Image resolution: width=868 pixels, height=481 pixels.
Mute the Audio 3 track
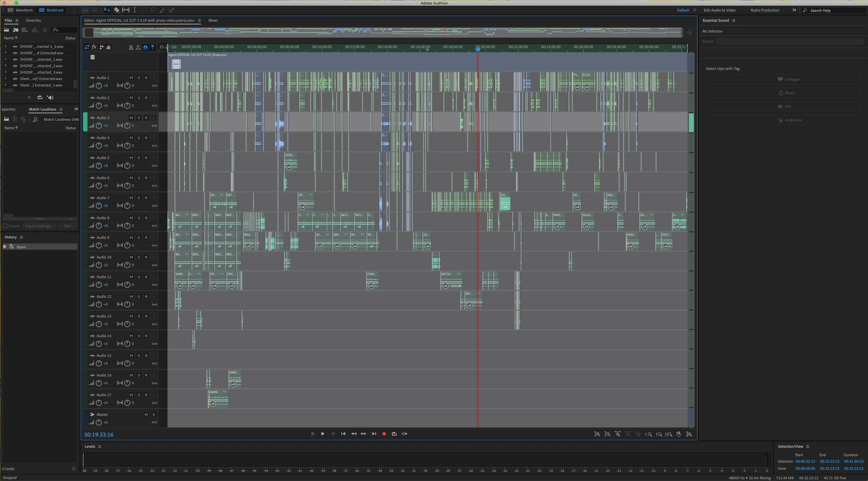[x=131, y=118]
